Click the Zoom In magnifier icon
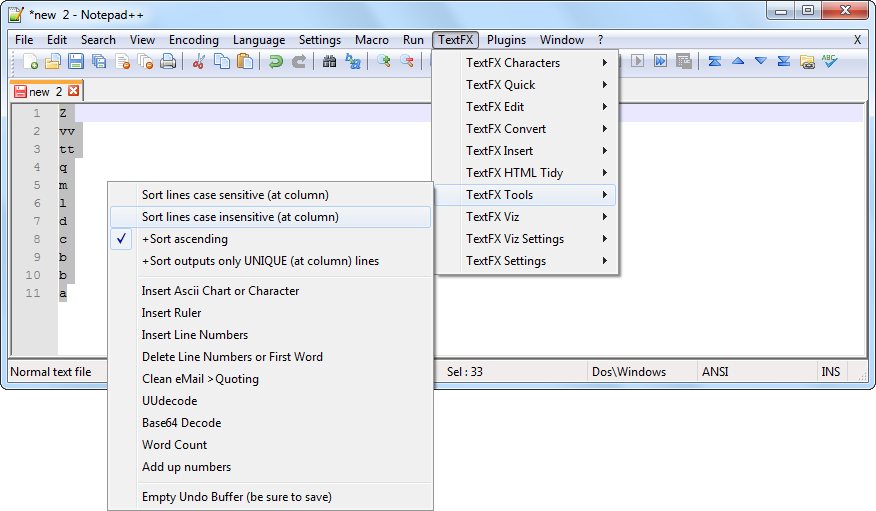 point(384,61)
